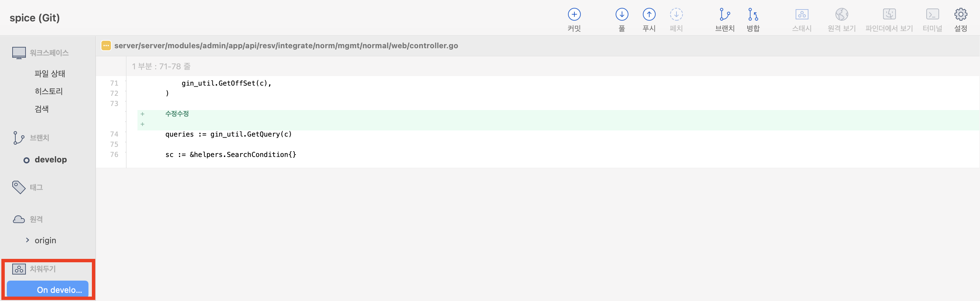Click the branch icon beside 브랜치 in sidebar
Screen dimensions: 980x301
click(x=19, y=138)
